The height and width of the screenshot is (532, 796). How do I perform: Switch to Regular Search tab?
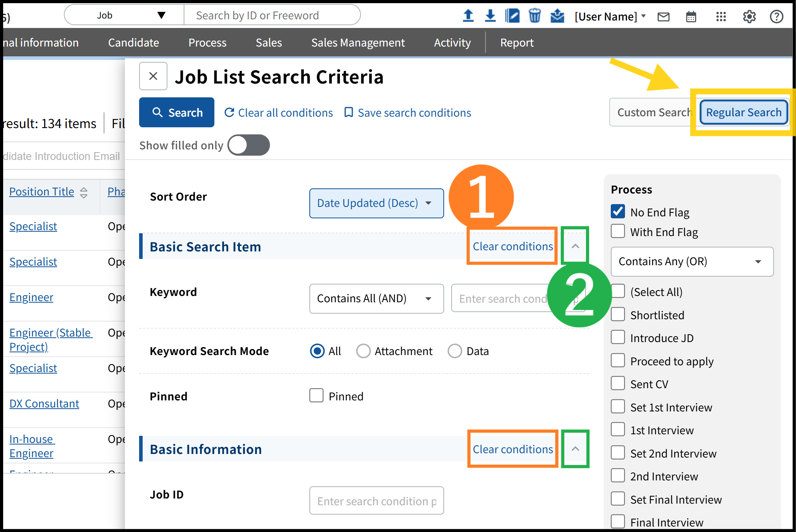[x=743, y=112]
